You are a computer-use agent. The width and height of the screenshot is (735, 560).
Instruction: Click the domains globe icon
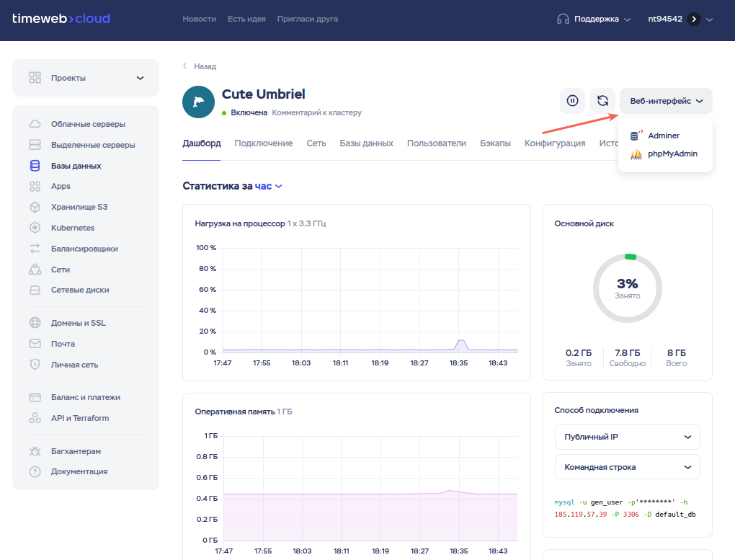click(x=35, y=323)
